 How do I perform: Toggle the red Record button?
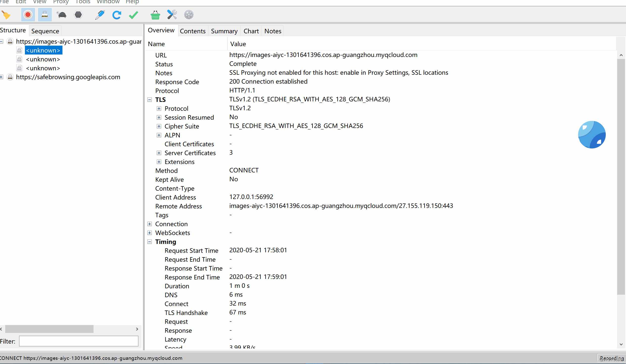[x=28, y=15]
